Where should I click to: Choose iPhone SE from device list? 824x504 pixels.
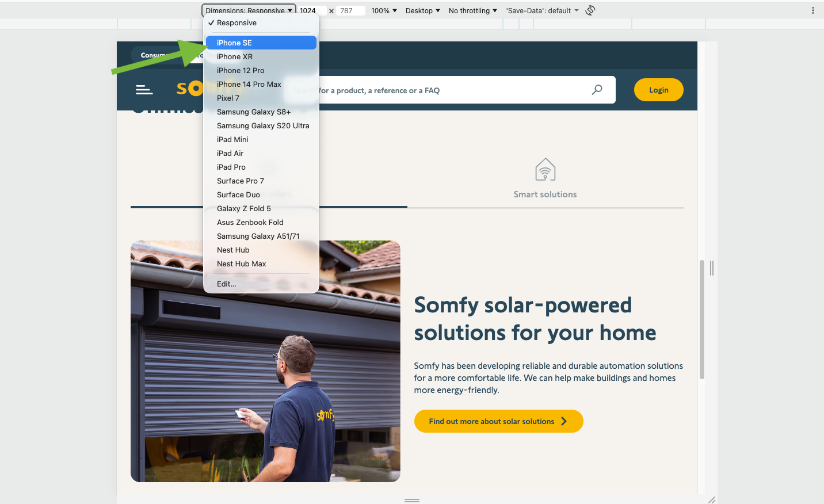234,43
